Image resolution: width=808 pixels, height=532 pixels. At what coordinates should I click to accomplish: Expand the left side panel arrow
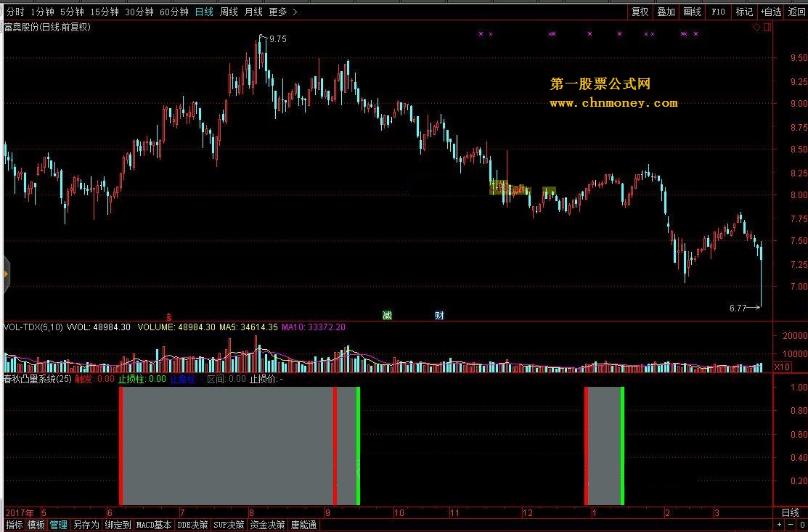[x=7, y=274]
